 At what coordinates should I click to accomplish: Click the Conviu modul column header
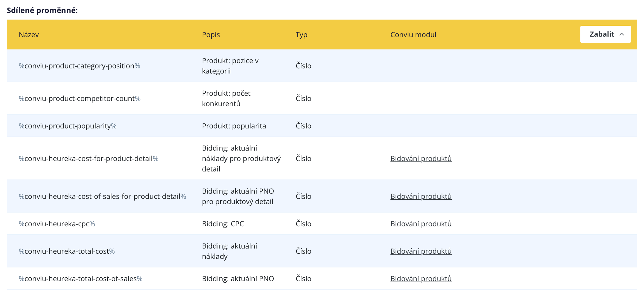[x=413, y=35]
